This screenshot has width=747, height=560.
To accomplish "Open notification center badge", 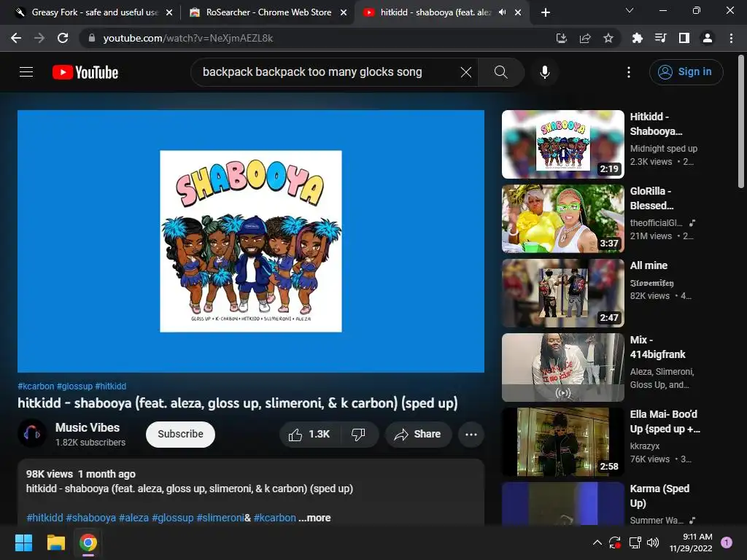I will [727, 542].
